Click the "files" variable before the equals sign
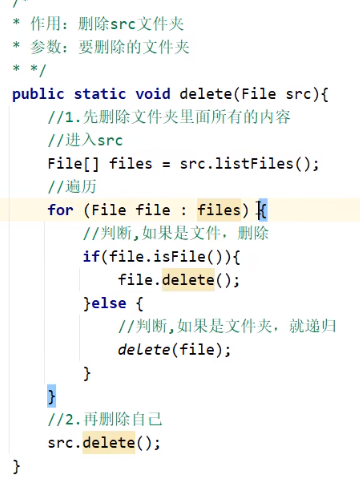The image size is (360, 488). 131,164
